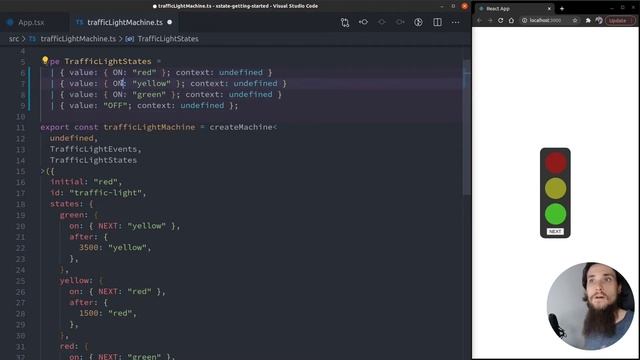
Task: Click "createMachine" on line 11
Action: click(241, 127)
